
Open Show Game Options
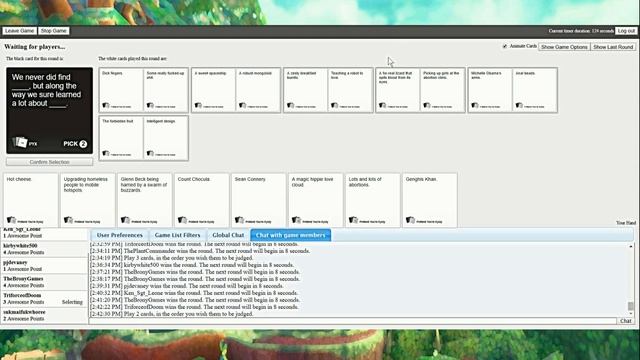click(564, 47)
